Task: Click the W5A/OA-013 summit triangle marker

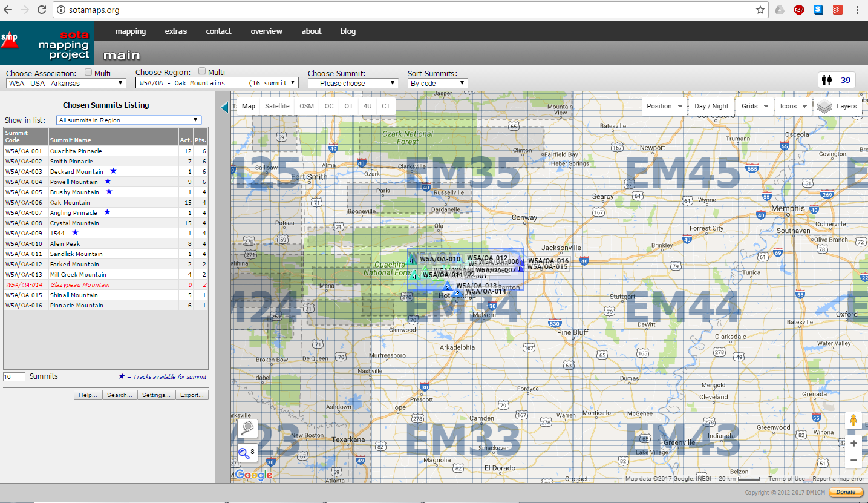Action: [x=448, y=286]
